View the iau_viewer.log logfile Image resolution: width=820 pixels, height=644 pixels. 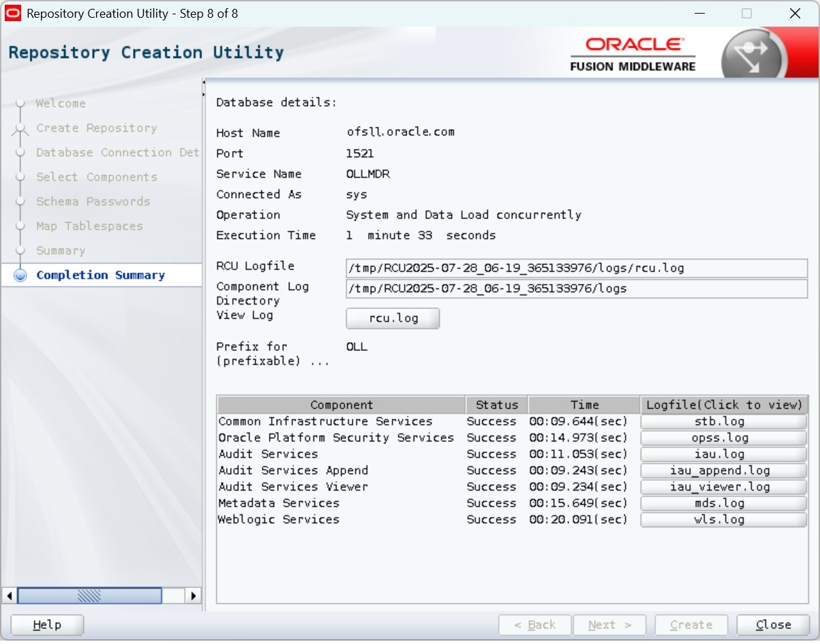723,487
